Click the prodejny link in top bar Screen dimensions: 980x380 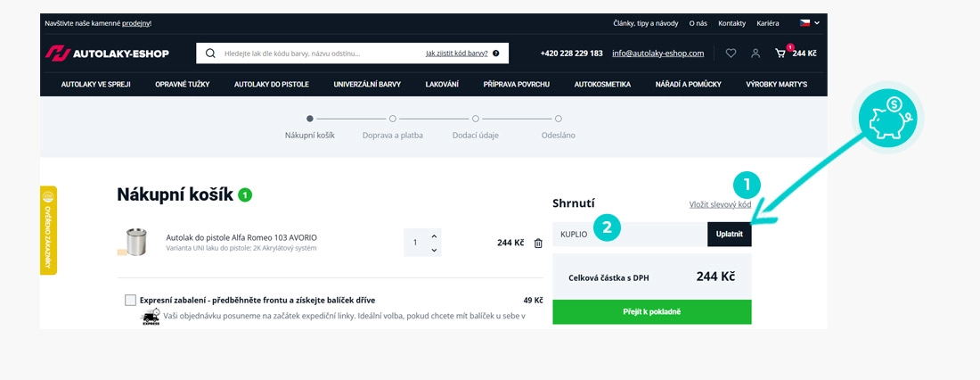[135, 23]
